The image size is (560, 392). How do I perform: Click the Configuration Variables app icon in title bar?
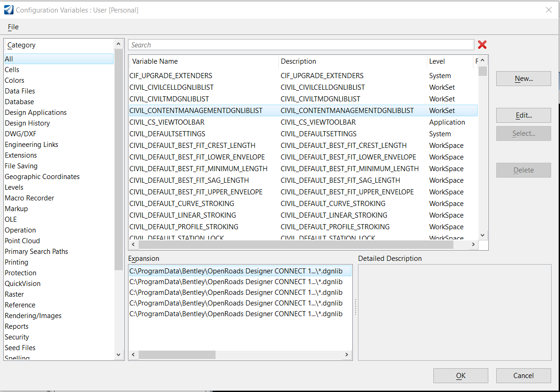tap(9, 10)
